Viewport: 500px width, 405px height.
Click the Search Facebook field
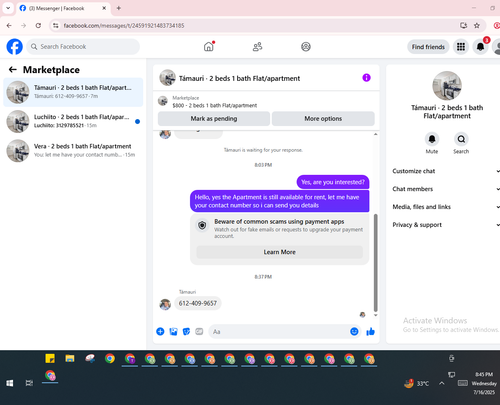(x=83, y=47)
